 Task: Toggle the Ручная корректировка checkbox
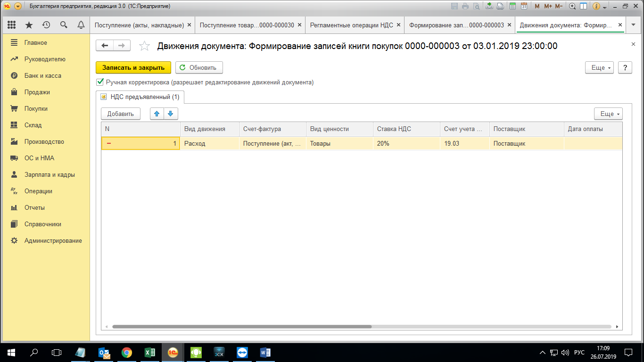click(x=100, y=82)
